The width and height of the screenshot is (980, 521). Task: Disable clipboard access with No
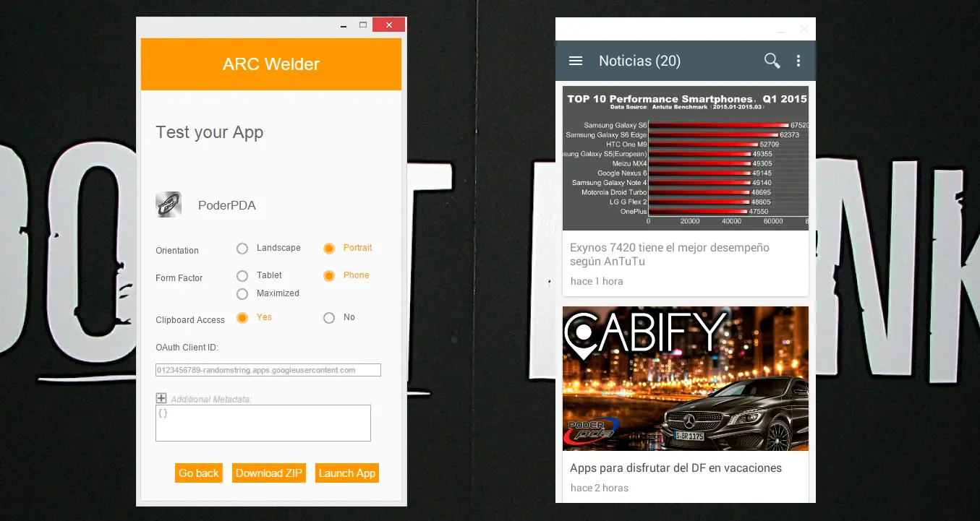pos(329,318)
